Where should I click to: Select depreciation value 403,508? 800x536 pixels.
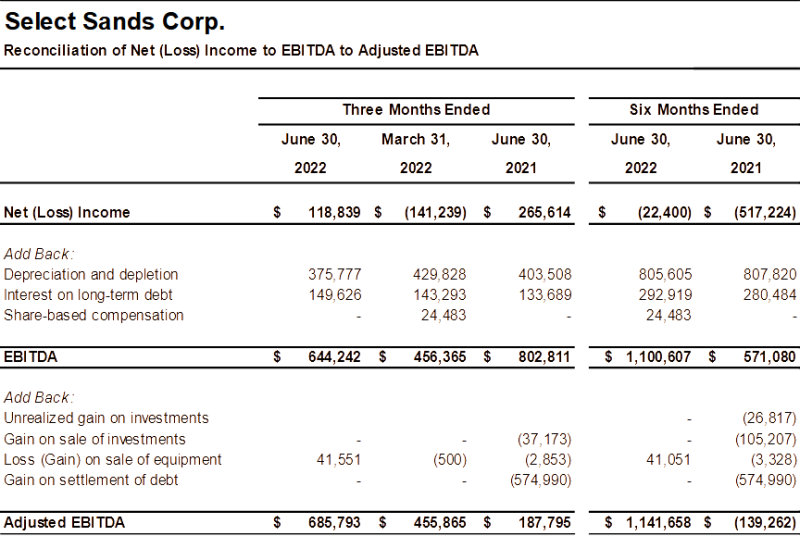pyautogui.click(x=545, y=274)
